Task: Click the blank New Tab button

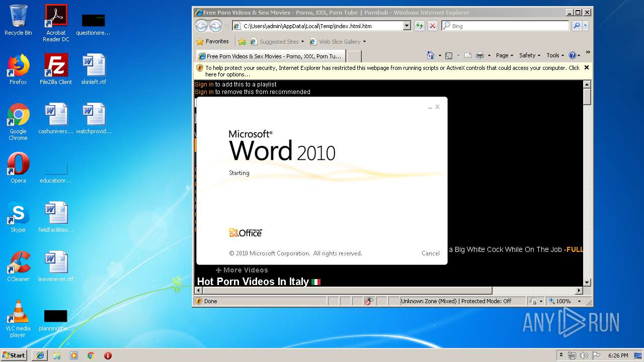Action: pos(354,56)
